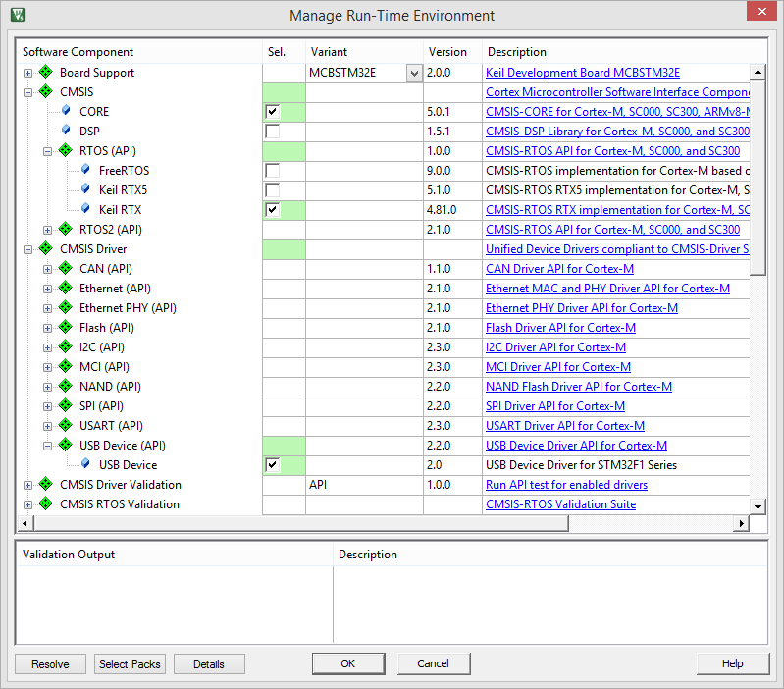Open Keil Development Board MCBSTM32E link
Viewport: 784px width, 689px height.
pyautogui.click(x=583, y=73)
